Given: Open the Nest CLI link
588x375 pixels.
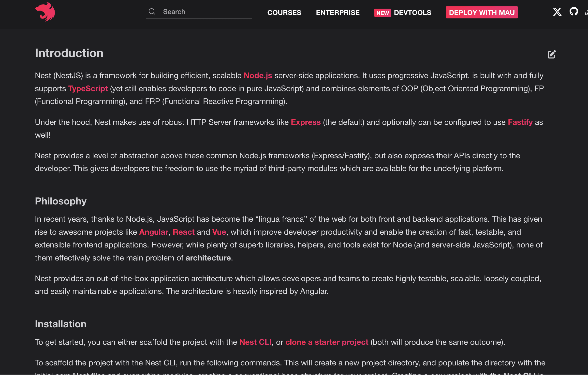Looking at the screenshot, I should [x=255, y=342].
